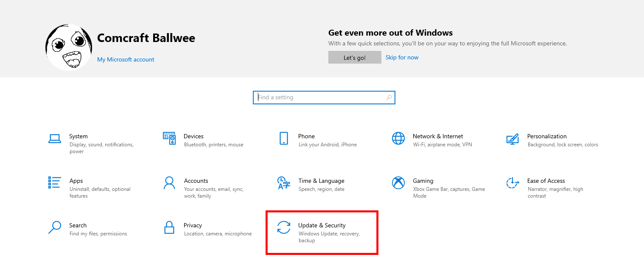Open the My Microsoft account link
Screen dimensions: 644x274
pyautogui.click(x=126, y=59)
